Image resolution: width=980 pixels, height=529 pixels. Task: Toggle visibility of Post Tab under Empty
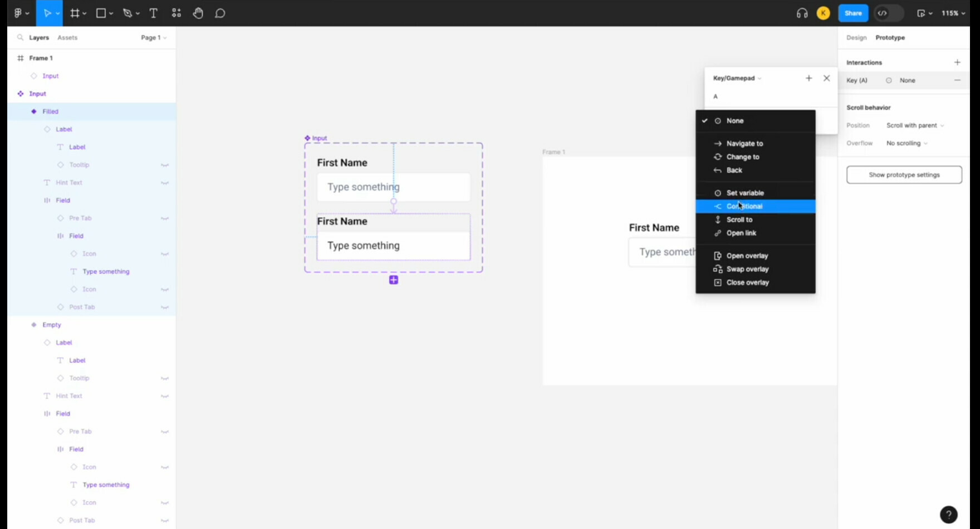165,520
